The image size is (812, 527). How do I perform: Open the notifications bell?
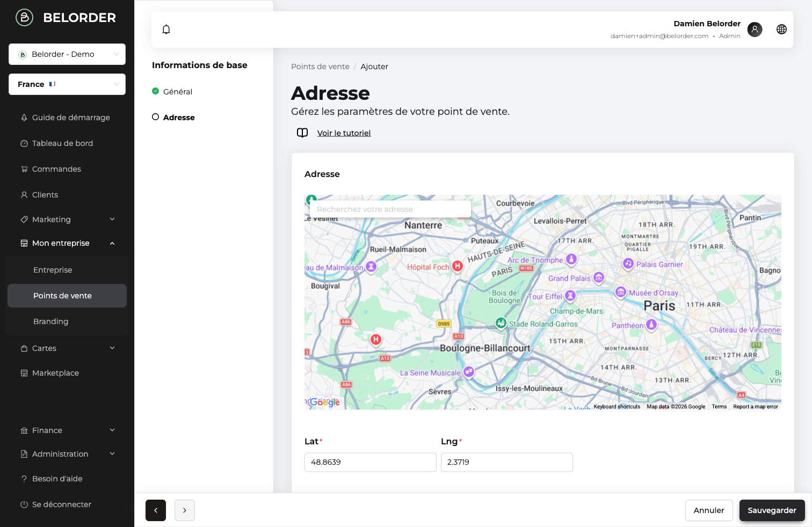click(x=166, y=30)
